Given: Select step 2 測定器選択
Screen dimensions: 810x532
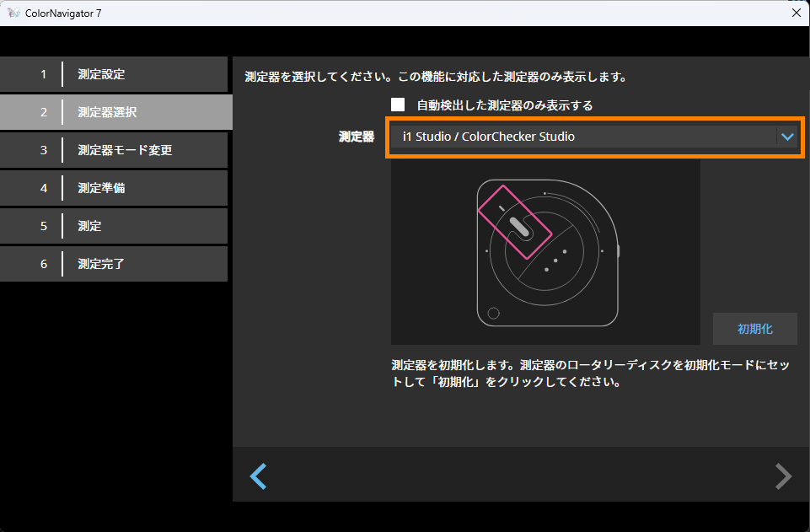Looking at the screenshot, I should 115,112.
